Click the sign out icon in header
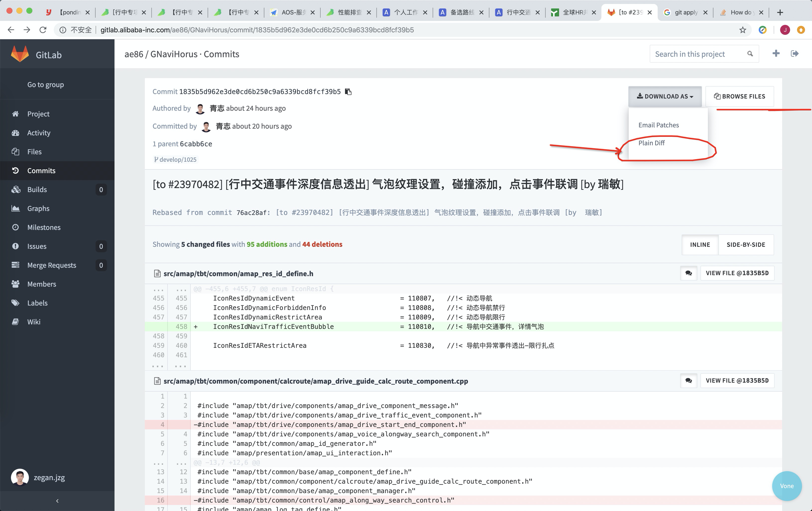The height and width of the screenshot is (511, 812). pos(795,53)
